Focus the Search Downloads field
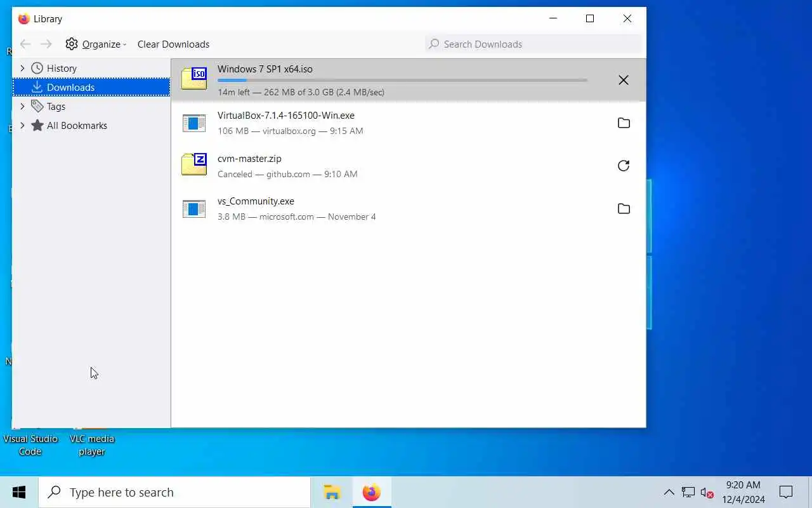Image resolution: width=812 pixels, height=508 pixels. (x=534, y=44)
